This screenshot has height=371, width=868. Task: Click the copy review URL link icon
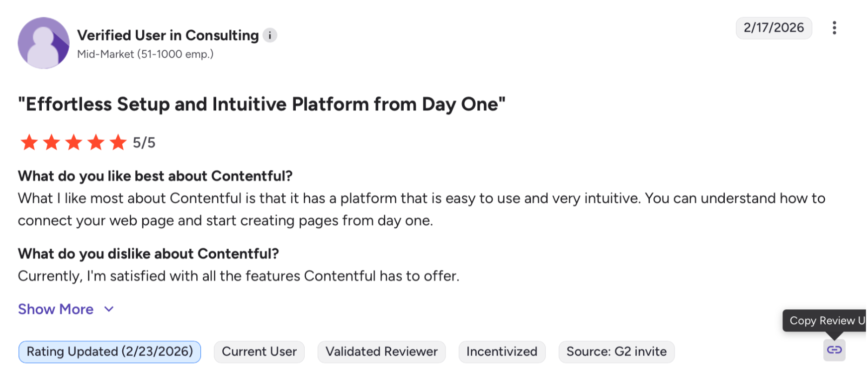(x=834, y=350)
